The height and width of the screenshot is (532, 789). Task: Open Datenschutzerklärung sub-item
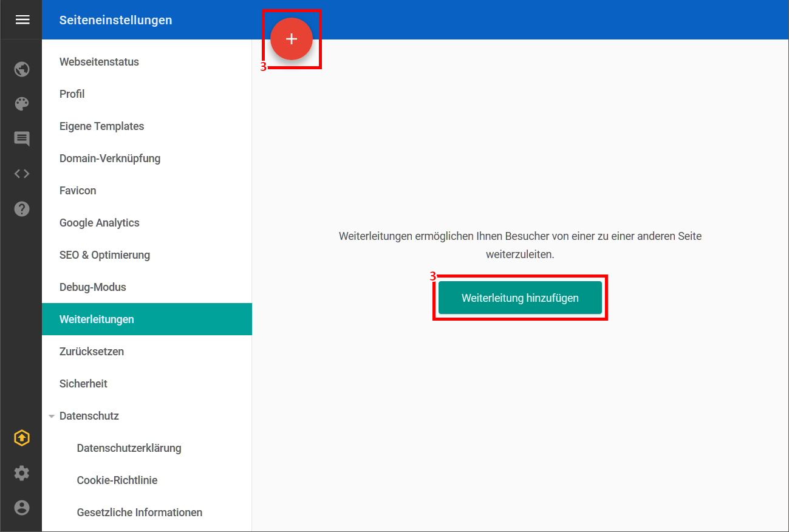(x=129, y=448)
